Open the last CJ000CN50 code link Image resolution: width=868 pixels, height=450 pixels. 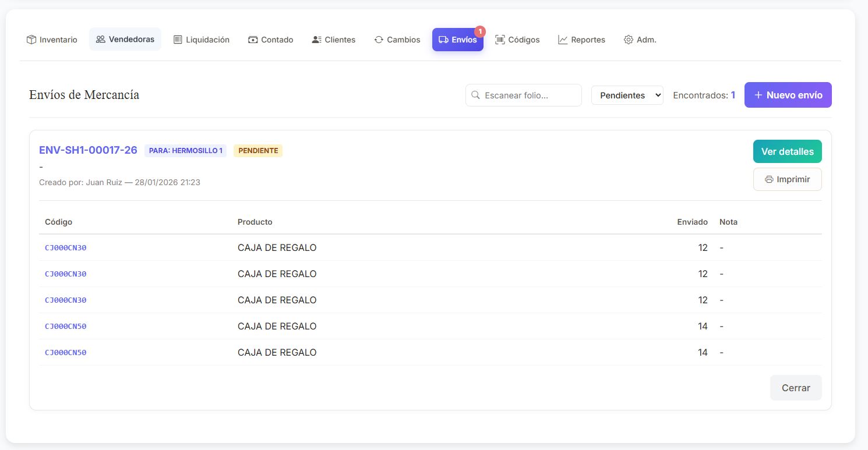[66, 352]
